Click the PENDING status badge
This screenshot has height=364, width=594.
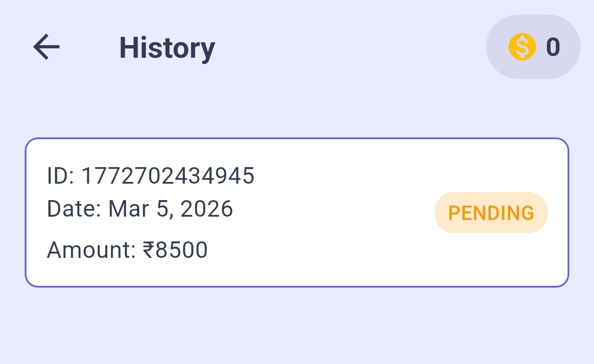pyautogui.click(x=491, y=213)
